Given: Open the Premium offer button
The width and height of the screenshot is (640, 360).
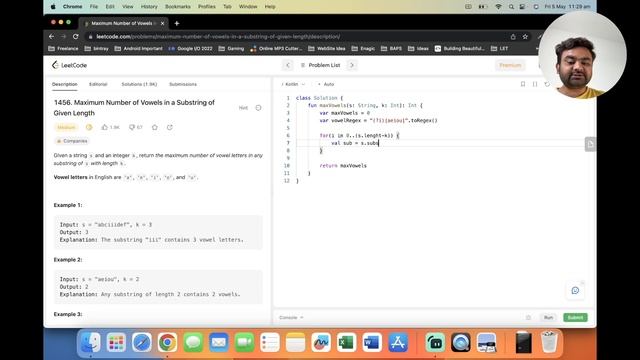Looking at the screenshot, I should click(510, 65).
